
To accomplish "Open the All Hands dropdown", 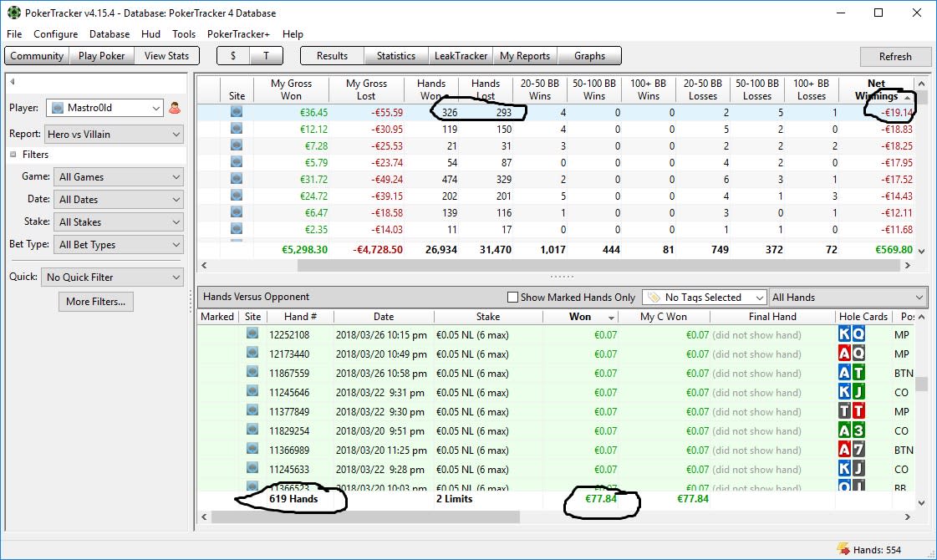I will [848, 297].
